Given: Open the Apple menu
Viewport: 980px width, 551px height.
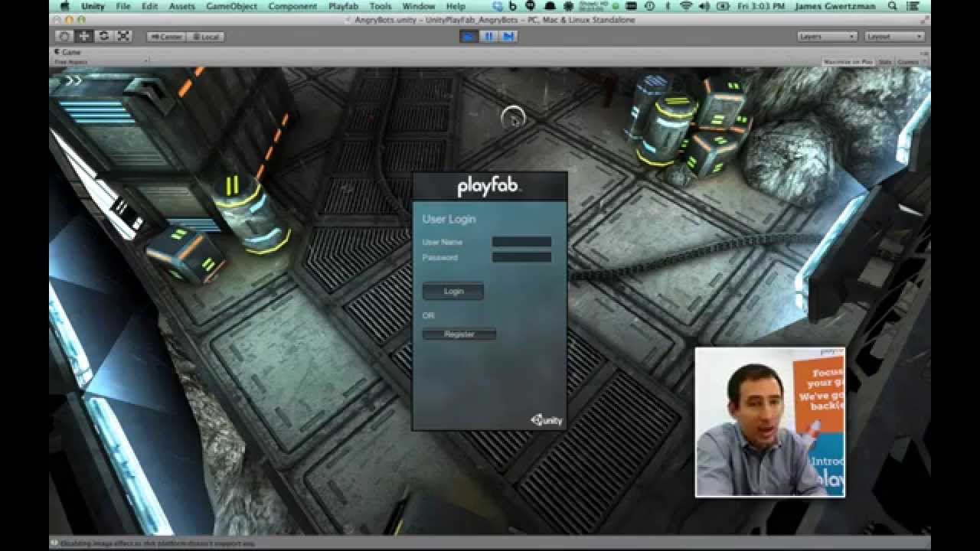Looking at the screenshot, I should tap(65, 6).
